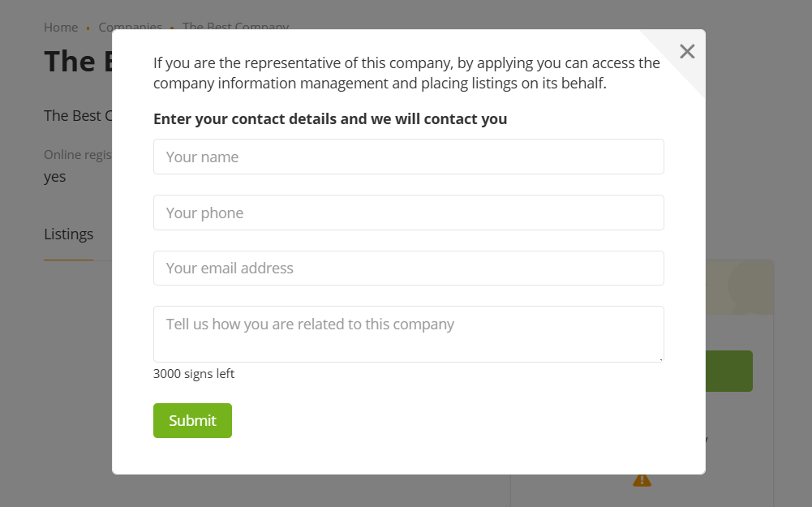Grab the text area resize handle
Image resolution: width=812 pixels, height=507 pixels.
[x=660, y=359]
